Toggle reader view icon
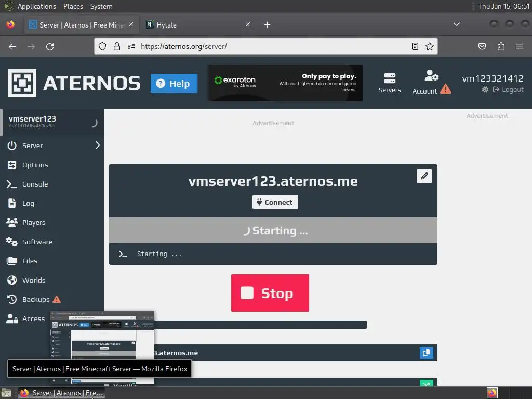 pos(415,46)
